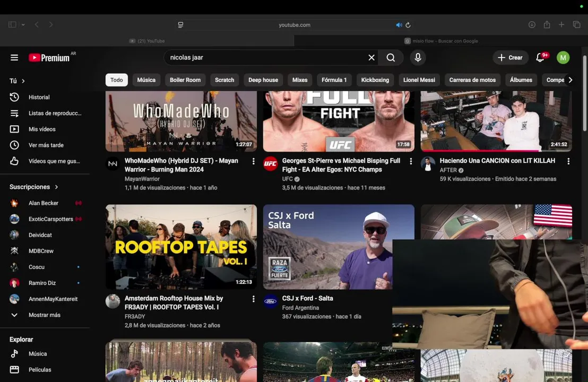The image size is (588, 382).
Task: Select the Boiler Room chip
Action: 185,80
